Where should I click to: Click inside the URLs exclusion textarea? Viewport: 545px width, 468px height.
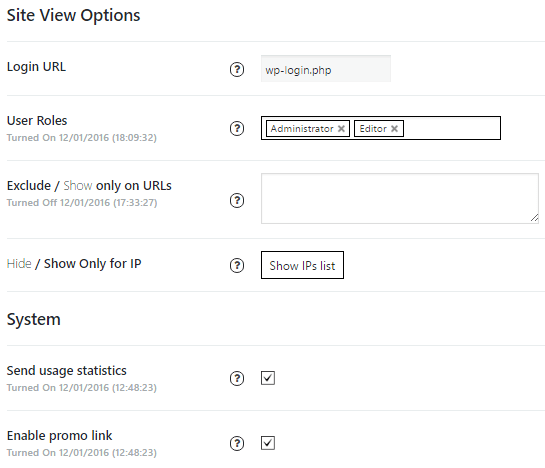click(x=400, y=199)
